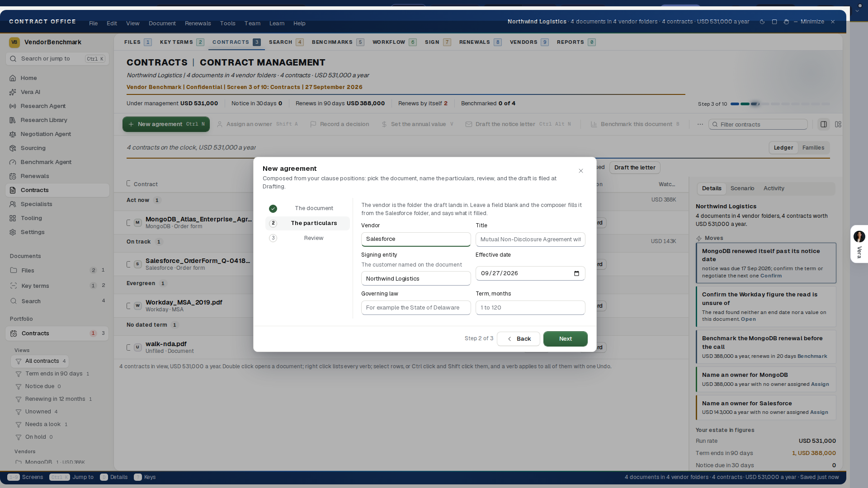Image resolution: width=868 pixels, height=488 pixels.
Task: Click the calendar icon in Effective date
Action: pyautogui.click(x=576, y=273)
